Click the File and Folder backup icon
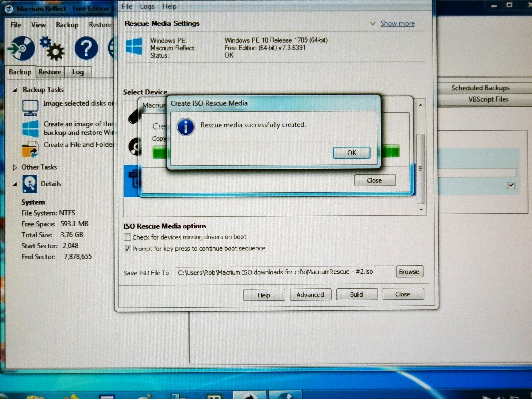The image size is (532, 399). [30, 149]
